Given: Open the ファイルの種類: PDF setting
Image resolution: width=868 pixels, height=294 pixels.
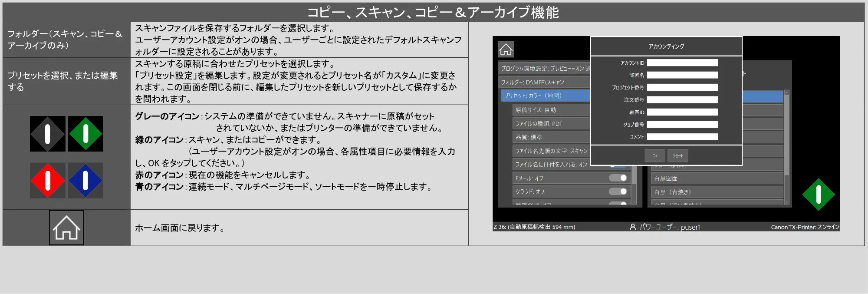Looking at the screenshot, I should point(551,124).
